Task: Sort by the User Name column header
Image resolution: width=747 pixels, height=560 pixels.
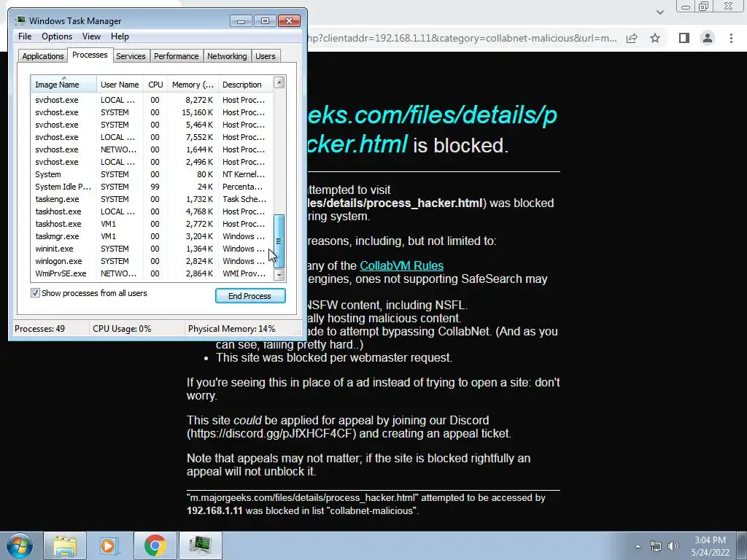Action: [x=120, y=85]
